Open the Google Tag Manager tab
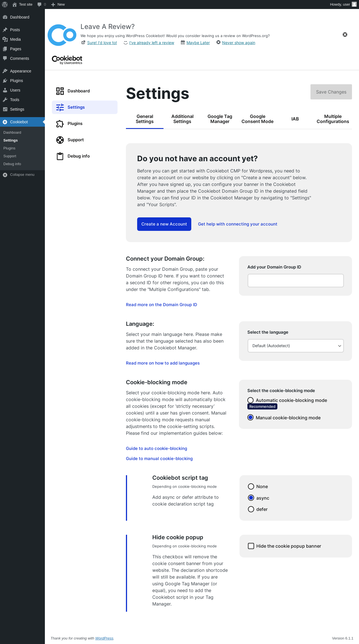The image size is (359, 644). coord(220,119)
